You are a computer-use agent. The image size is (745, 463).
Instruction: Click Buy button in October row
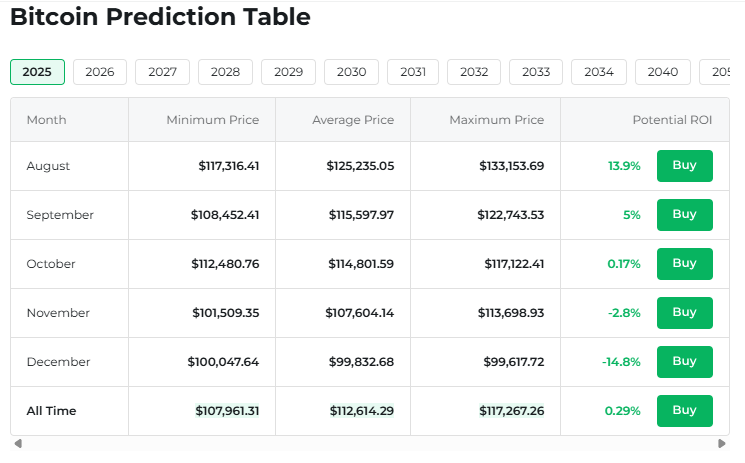coord(684,264)
